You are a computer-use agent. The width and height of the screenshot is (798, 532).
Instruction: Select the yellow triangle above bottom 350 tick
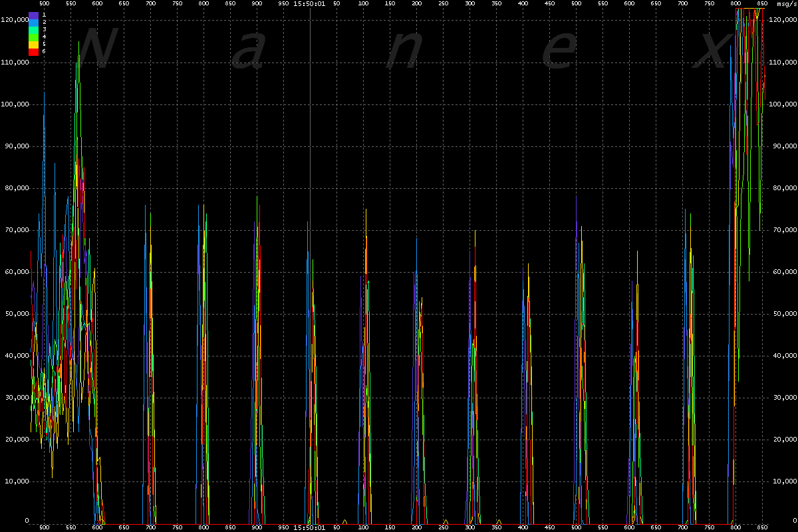coord(499,521)
